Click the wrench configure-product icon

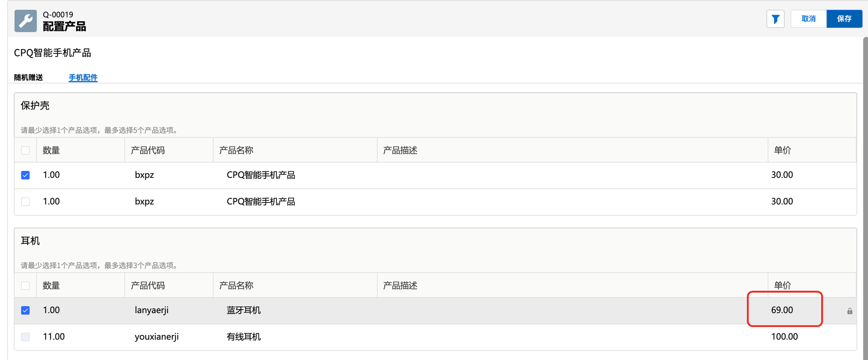[26, 21]
